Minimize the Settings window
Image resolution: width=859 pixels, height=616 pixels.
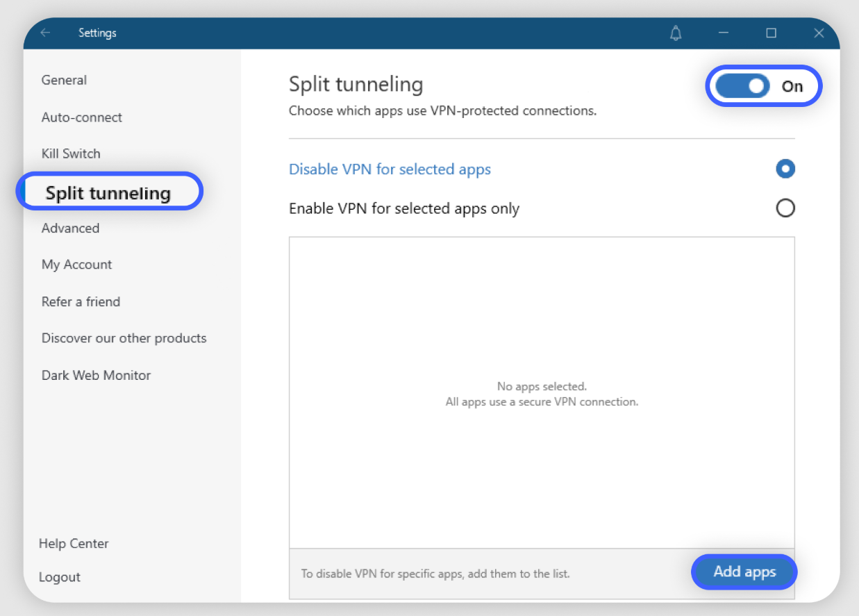(724, 33)
